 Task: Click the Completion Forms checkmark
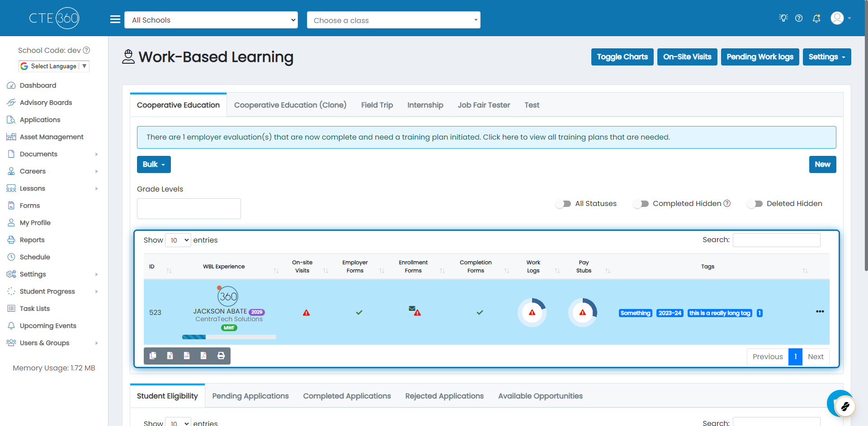(x=480, y=313)
